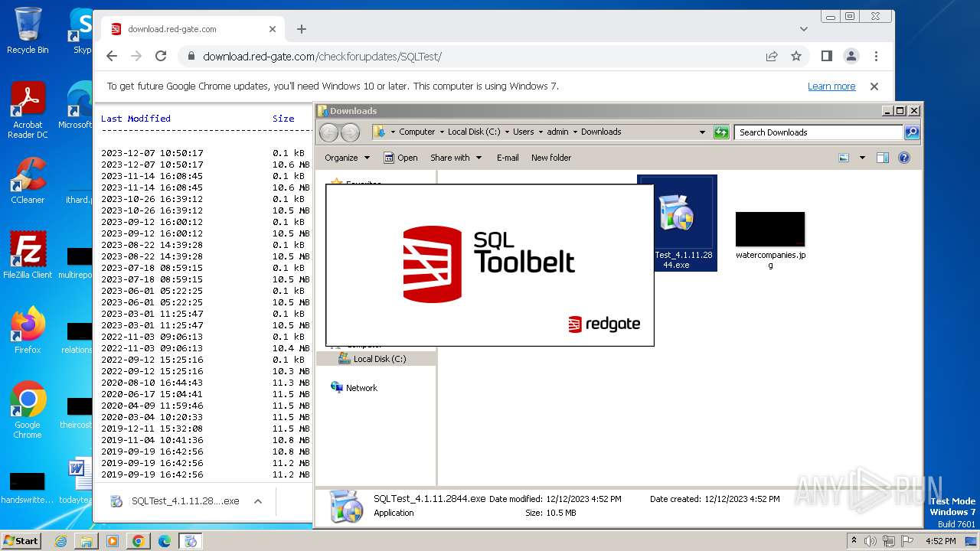Click Size column header on webpage

tap(283, 119)
